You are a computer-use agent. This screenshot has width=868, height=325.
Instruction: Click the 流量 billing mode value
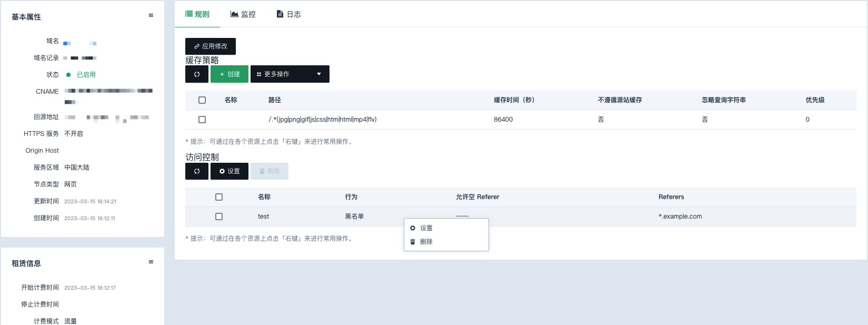click(71, 321)
